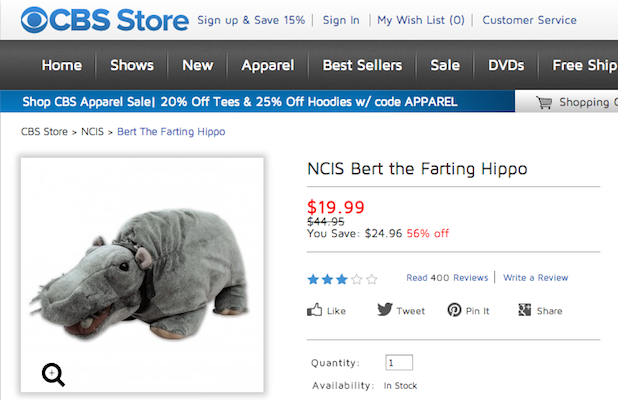Click the Facebook Like thumbs-up icon

click(315, 310)
